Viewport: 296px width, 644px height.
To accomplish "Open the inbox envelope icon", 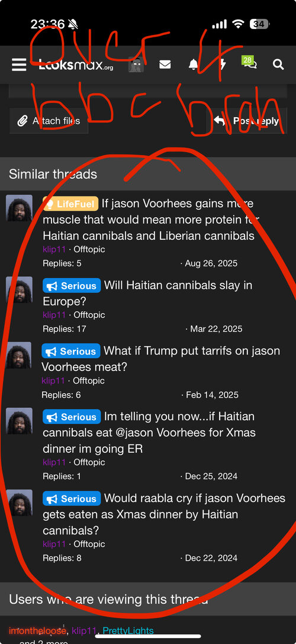I will [165, 65].
